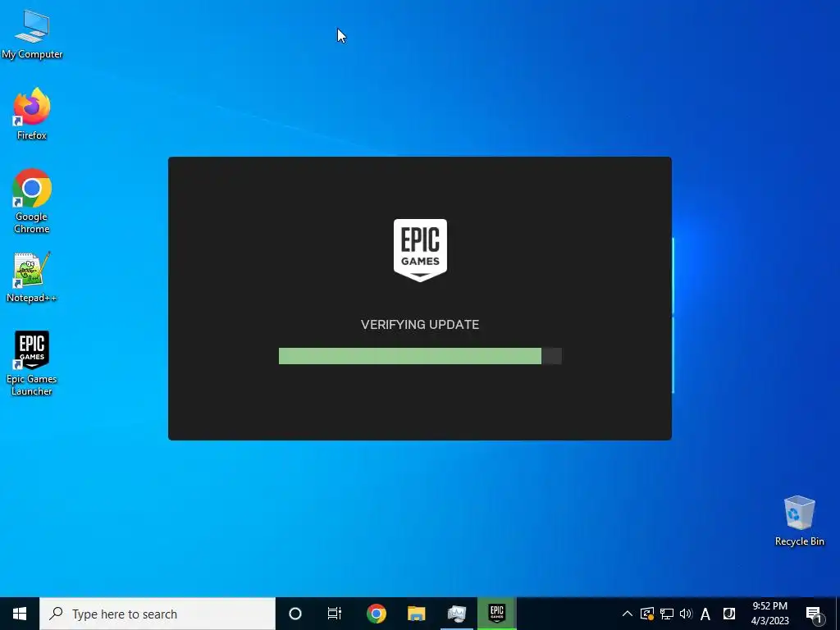Open My Computer desktop icon
840x630 pixels.
pyautogui.click(x=32, y=34)
